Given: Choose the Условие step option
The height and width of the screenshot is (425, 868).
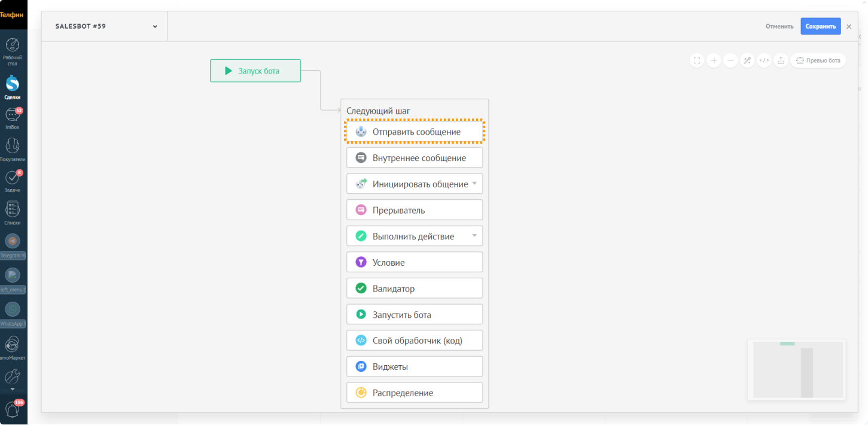Looking at the screenshot, I should tap(415, 262).
